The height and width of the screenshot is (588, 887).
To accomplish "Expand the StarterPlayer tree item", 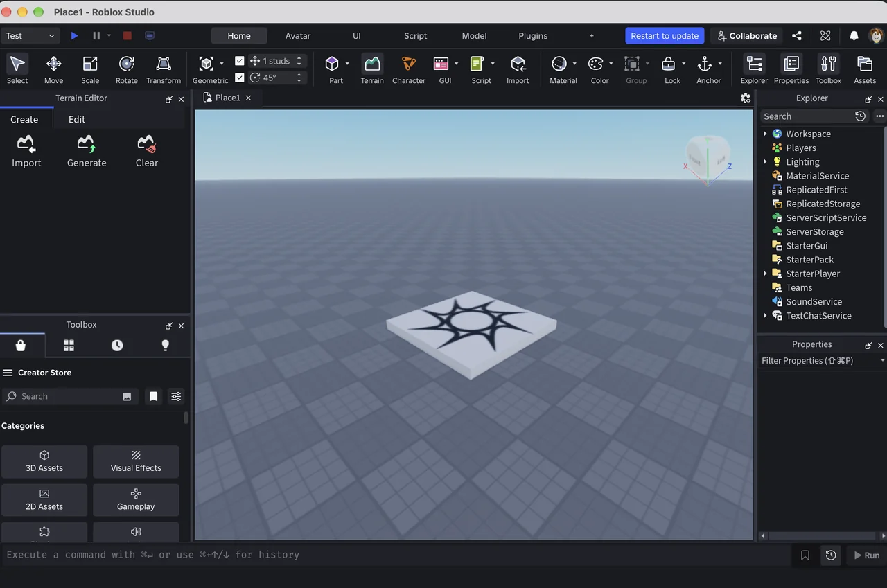I will coord(765,274).
